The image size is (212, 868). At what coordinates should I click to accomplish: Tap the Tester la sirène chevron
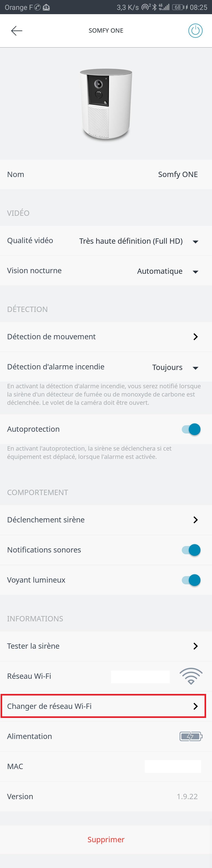point(196,646)
